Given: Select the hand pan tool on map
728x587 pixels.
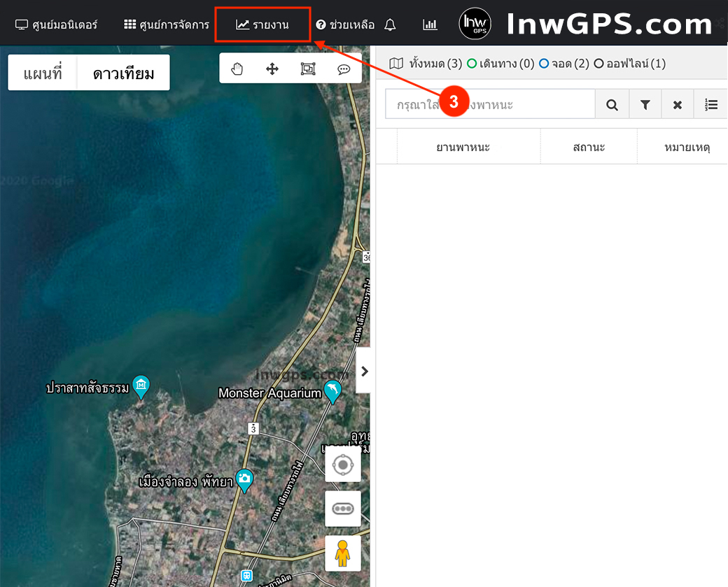Looking at the screenshot, I should pyautogui.click(x=237, y=69).
